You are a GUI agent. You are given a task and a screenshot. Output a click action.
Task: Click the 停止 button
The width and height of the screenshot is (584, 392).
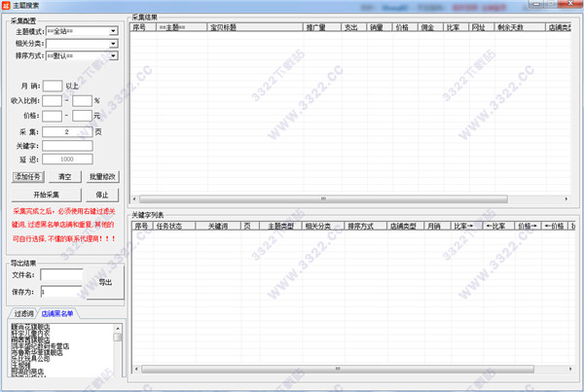pos(102,196)
